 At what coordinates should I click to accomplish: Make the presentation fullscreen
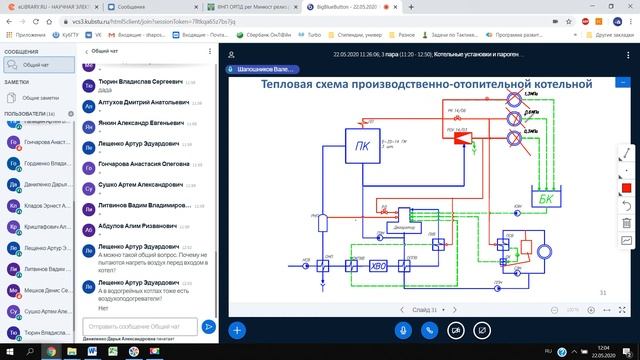(622, 310)
